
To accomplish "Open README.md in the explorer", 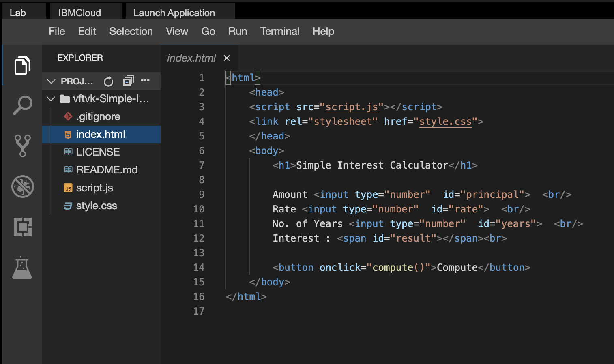I will 107,170.
